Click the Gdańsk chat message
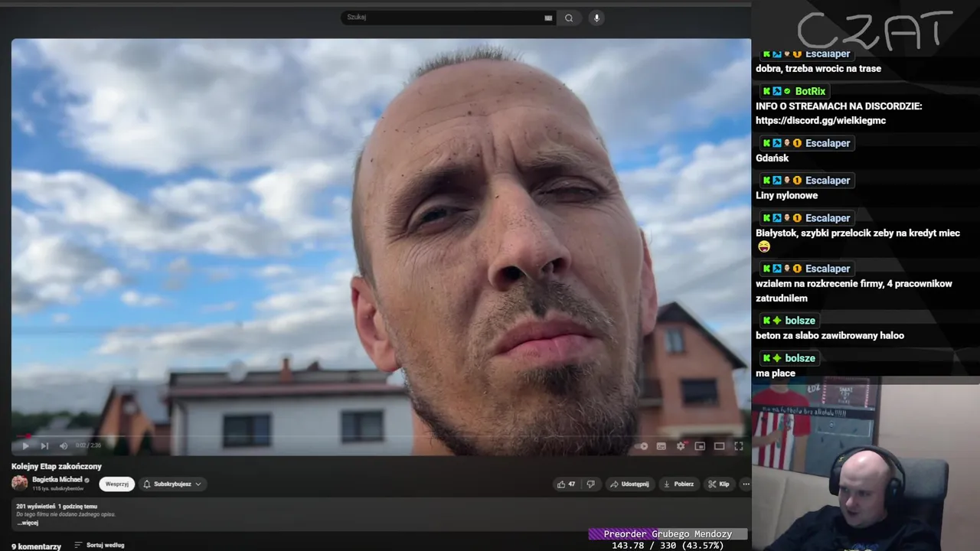The width and height of the screenshot is (980, 551). pos(772,158)
